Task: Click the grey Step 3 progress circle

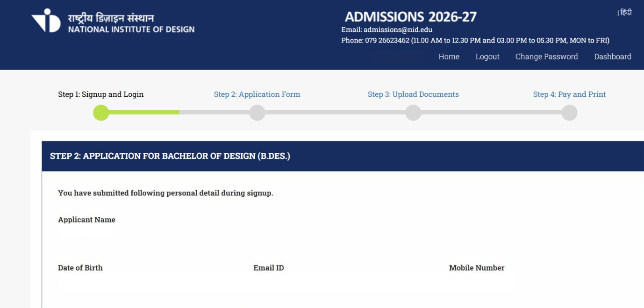Action: point(413,113)
